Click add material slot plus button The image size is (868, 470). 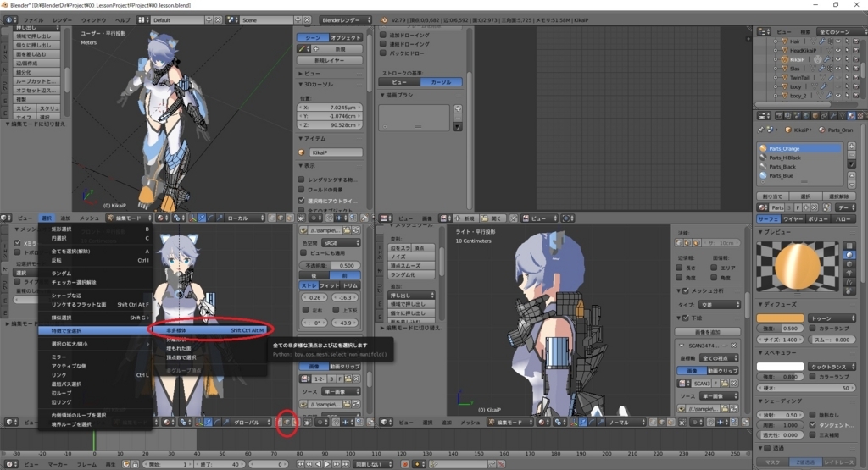click(x=851, y=146)
